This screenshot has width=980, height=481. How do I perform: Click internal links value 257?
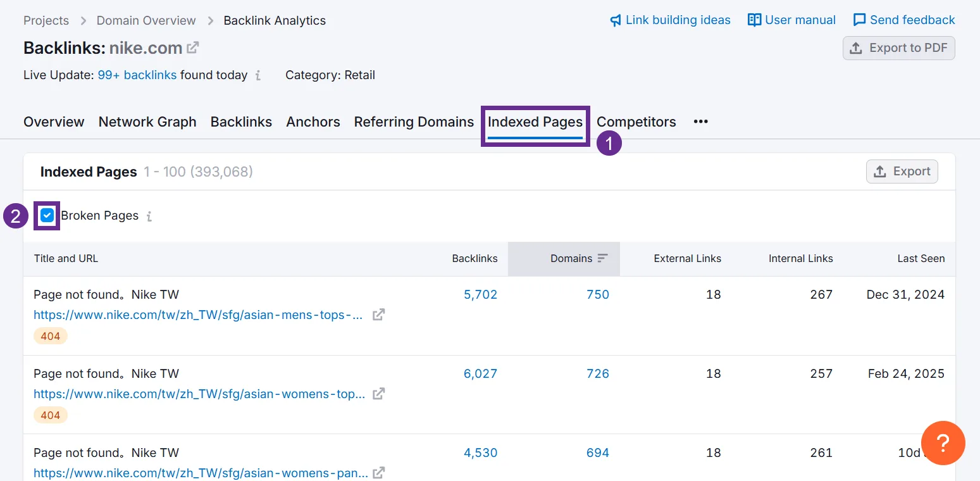[x=821, y=373]
